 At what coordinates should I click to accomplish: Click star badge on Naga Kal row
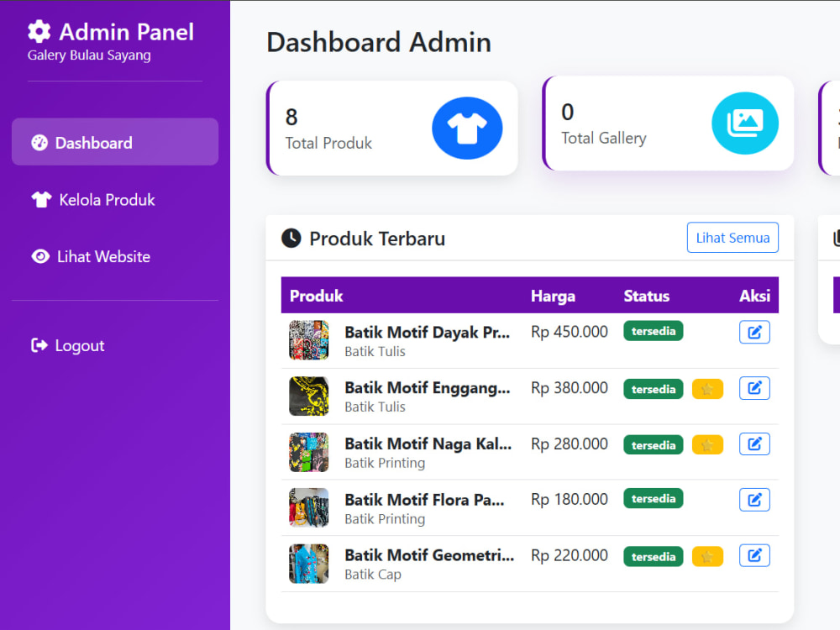707,444
